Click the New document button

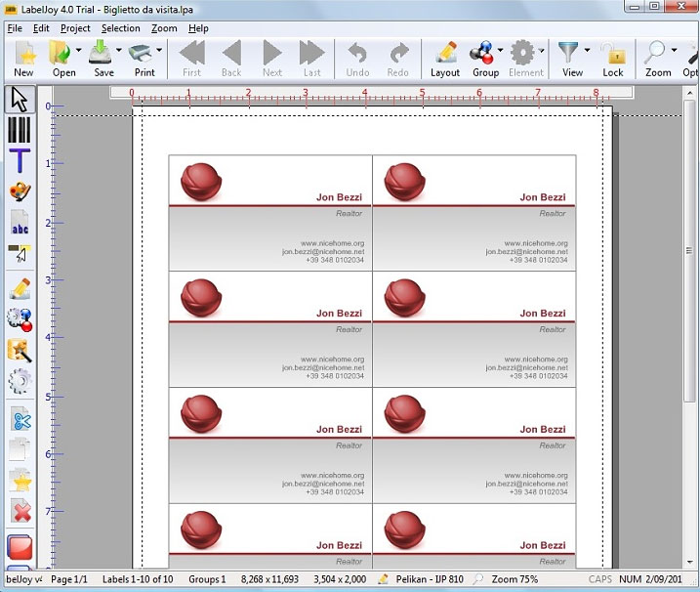pos(23,59)
